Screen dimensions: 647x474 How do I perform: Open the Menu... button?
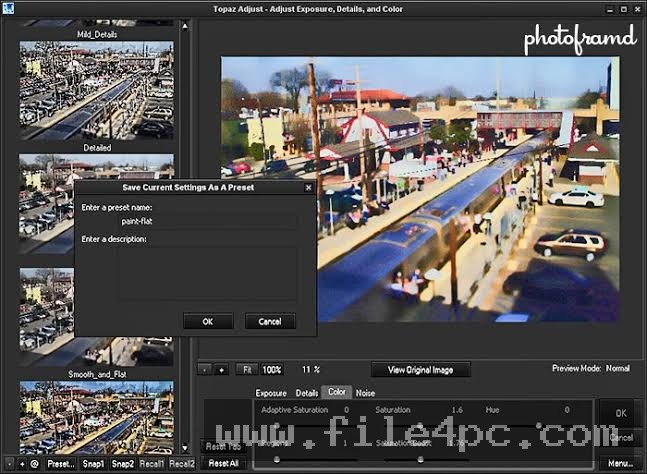[620, 464]
